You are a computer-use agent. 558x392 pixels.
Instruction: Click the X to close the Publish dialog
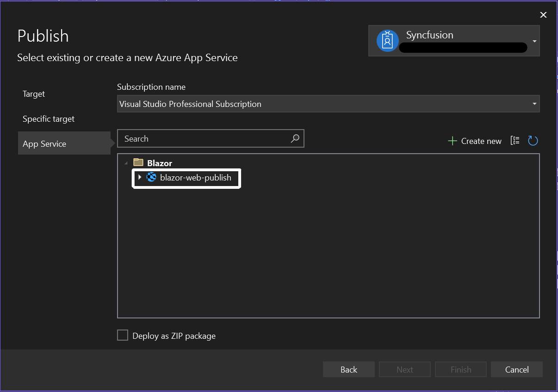tap(543, 14)
